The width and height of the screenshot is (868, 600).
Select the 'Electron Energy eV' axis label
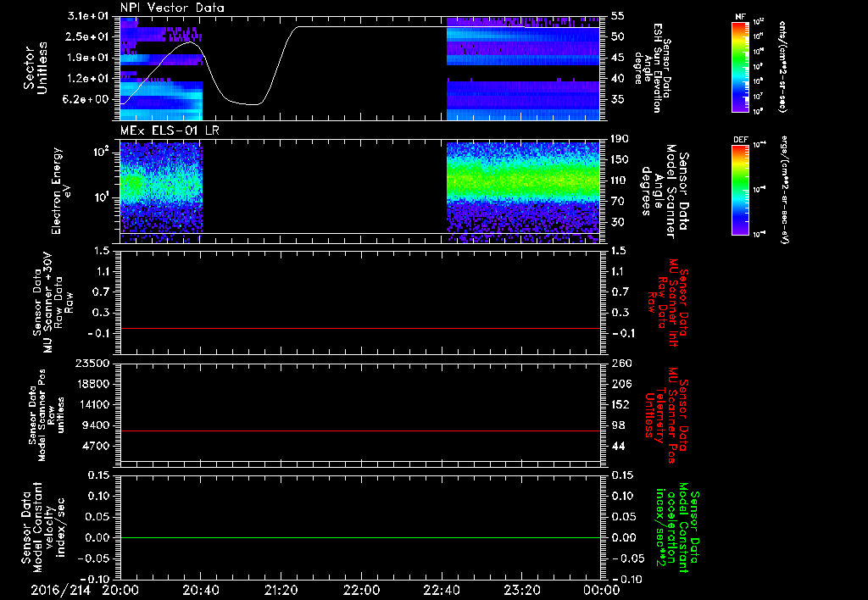(61, 191)
